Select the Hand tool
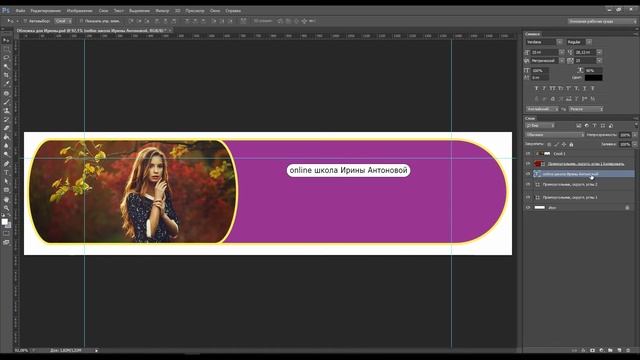Image resolution: width=640 pixels, height=360 pixels. [6, 199]
